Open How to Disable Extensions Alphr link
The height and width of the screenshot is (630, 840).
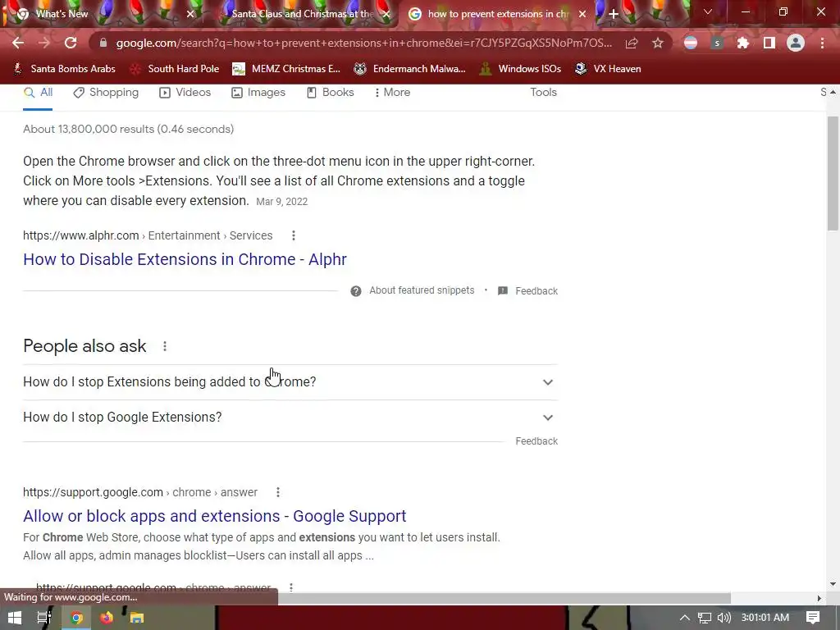pyautogui.click(x=185, y=259)
